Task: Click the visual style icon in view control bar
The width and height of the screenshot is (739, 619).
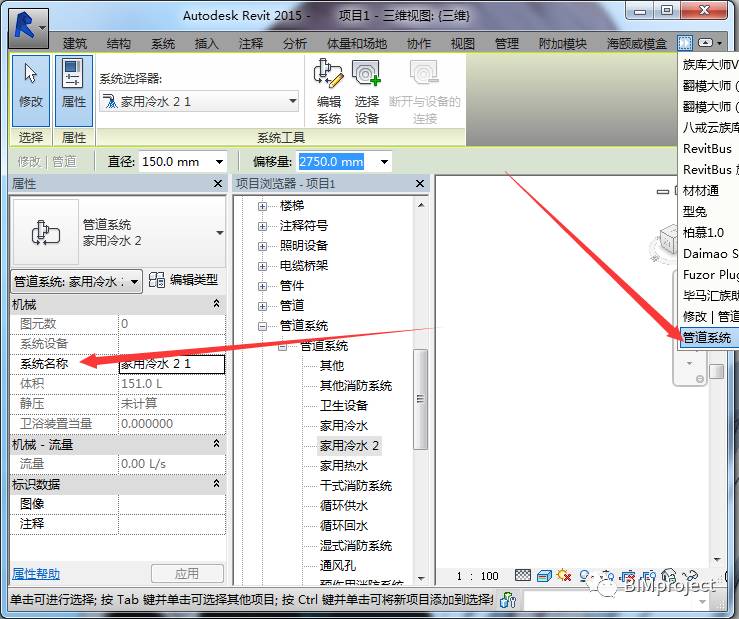Action: point(544,576)
